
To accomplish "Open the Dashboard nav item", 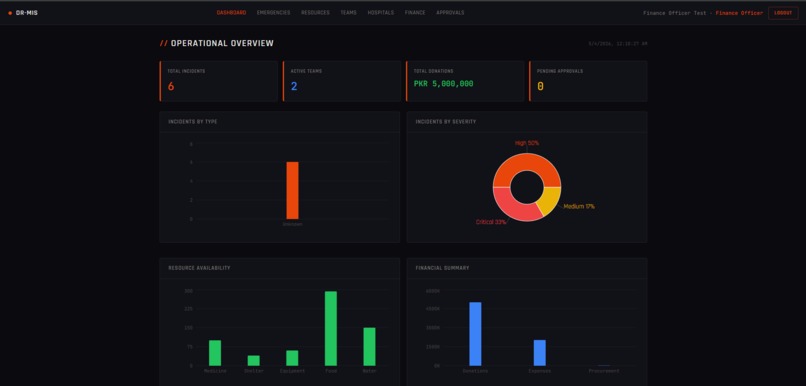I will click(x=231, y=13).
